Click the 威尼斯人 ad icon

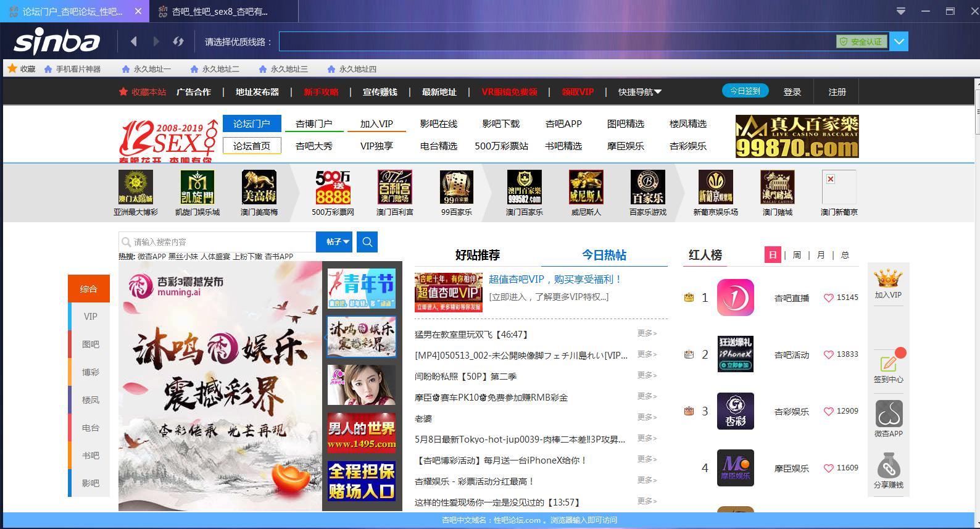[586, 187]
